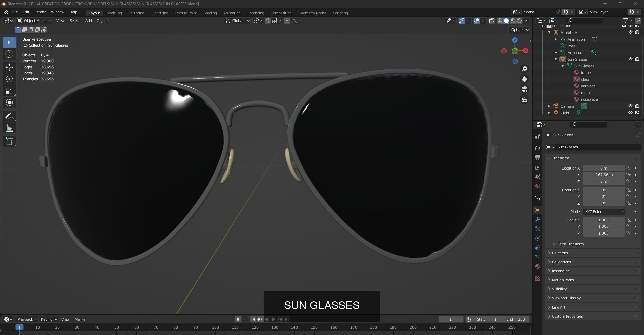The width and height of the screenshot is (644, 335).
Task: Open the Object Mode dropdown
Action: coord(34,21)
